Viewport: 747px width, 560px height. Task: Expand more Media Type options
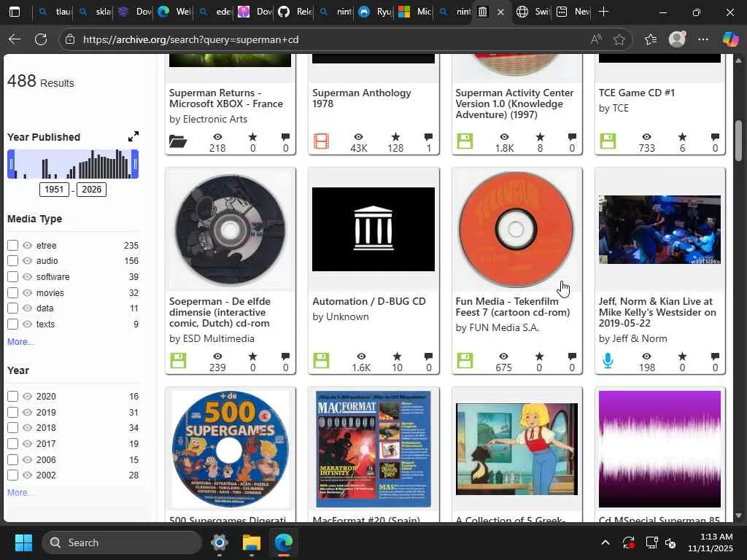coord(20,342)
